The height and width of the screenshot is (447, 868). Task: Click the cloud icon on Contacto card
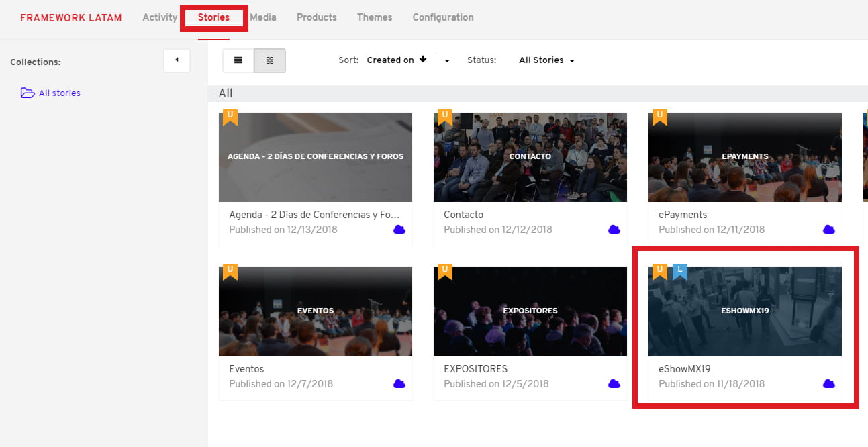614,230
